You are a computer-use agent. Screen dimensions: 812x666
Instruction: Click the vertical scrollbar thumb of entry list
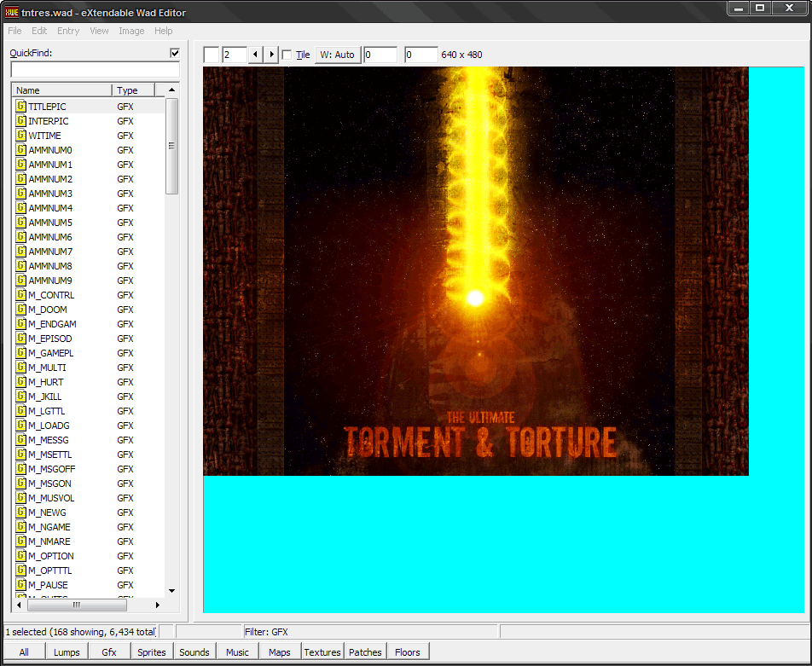click(x=172, y=146)
